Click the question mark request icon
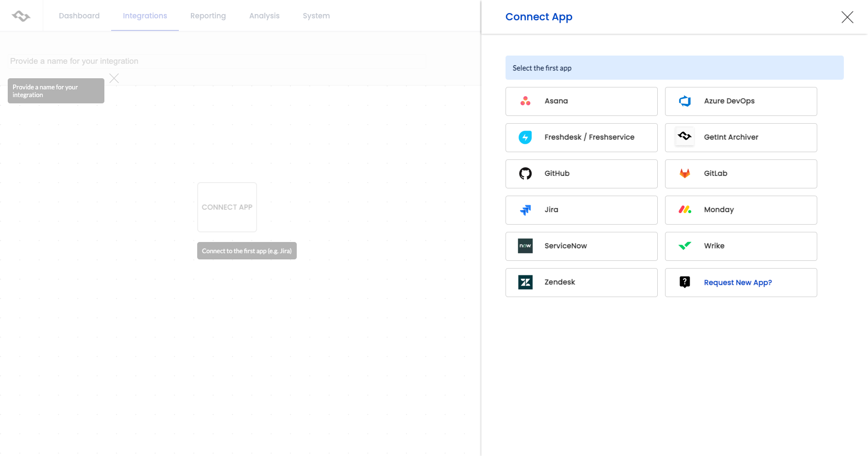 click(x=685, y=282)
